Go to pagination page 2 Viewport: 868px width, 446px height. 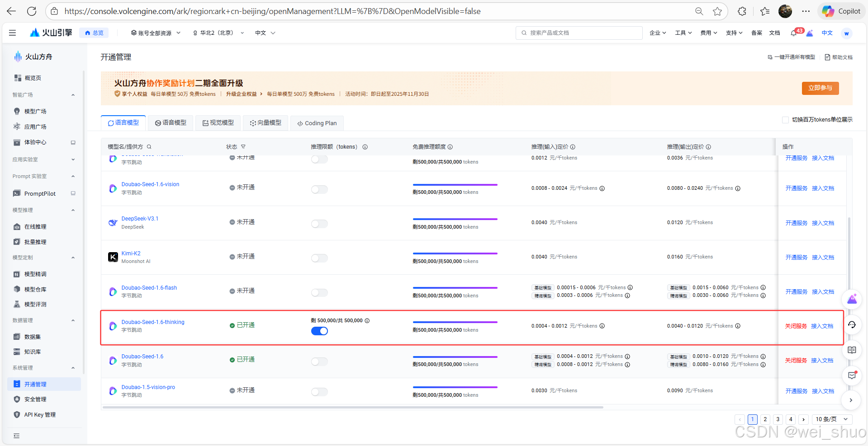coord(765,419)
